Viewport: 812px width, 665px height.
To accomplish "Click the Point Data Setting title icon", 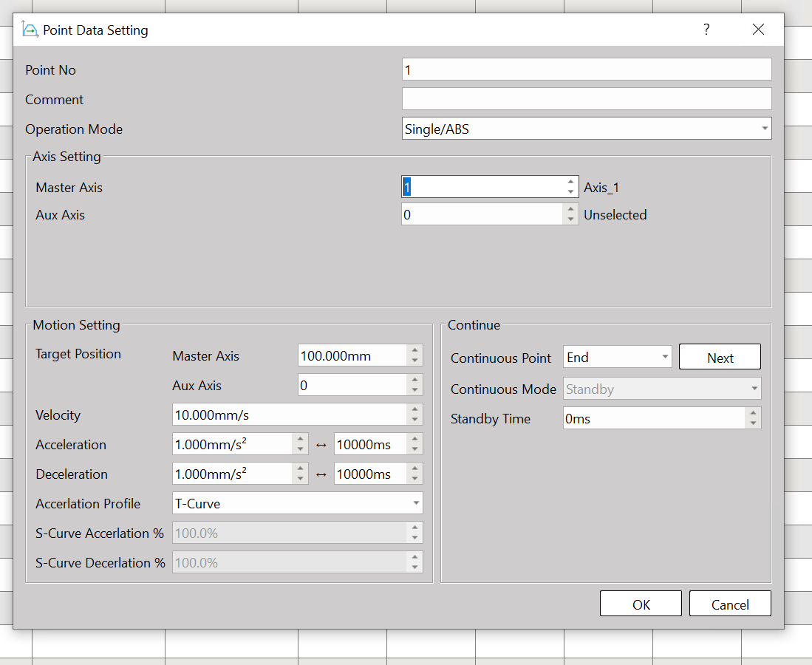I will pos(30,30).
